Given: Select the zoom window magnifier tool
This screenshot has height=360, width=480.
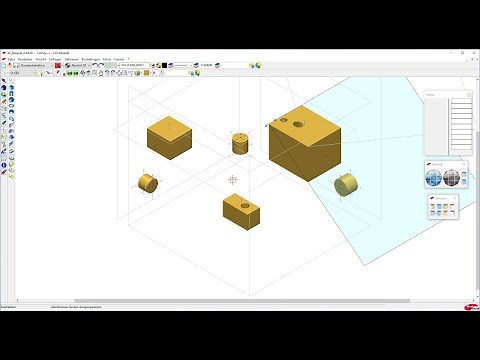Looking at the screenshot, I should [x=95, y=73].
